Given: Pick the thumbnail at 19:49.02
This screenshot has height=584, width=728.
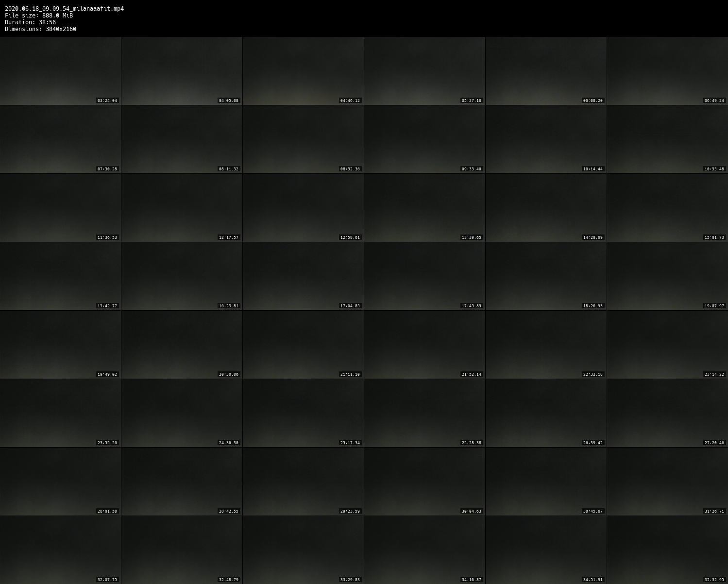Looking at the screenshot, I should (x=60, y=345).
